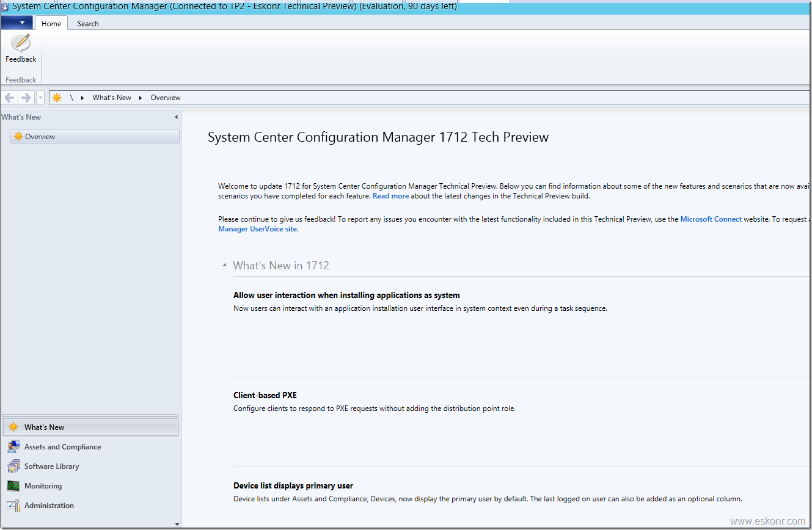Collapse the What's New navigation pane
812x530 pixels.
[x=176, y=117]
